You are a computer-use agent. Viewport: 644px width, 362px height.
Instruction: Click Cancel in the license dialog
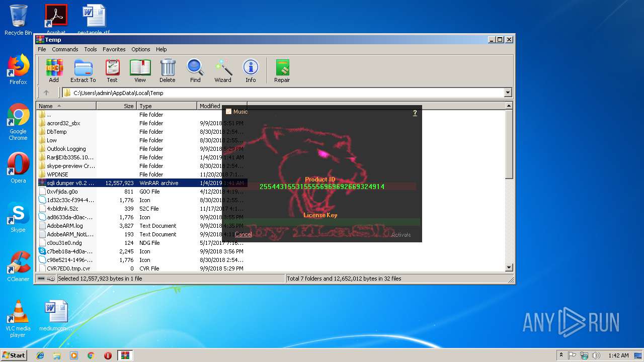[243, 234]
